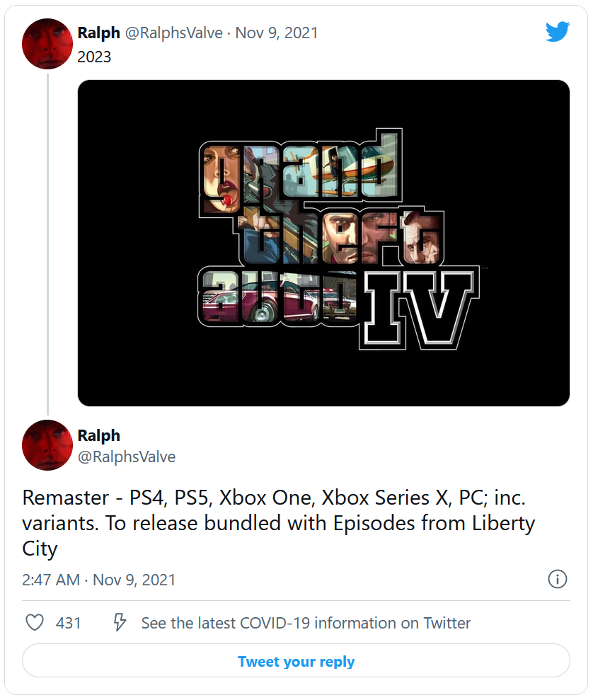The height and width of the screenshot is (700, 593).
Task: Click the @RalphsValve handle in first tweet
Action: pyautogui.click(x=175, y=33)
